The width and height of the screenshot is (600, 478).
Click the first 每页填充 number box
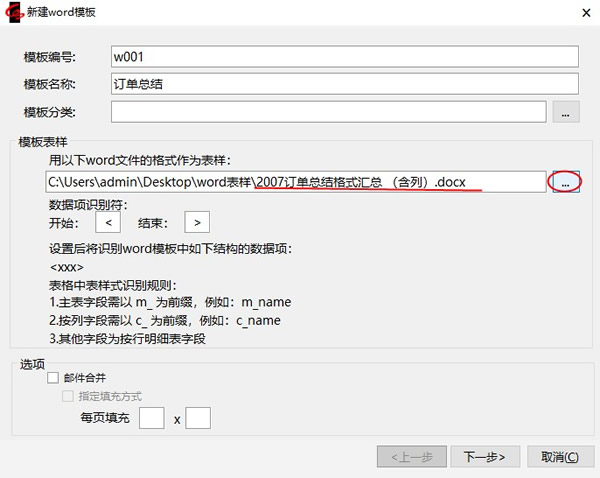tap(151, 418)
